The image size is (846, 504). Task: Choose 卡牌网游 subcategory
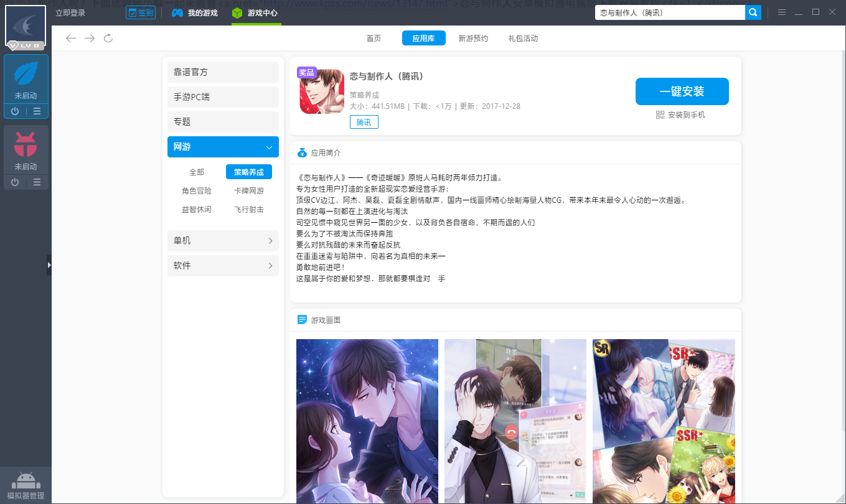tap(249, 191)
